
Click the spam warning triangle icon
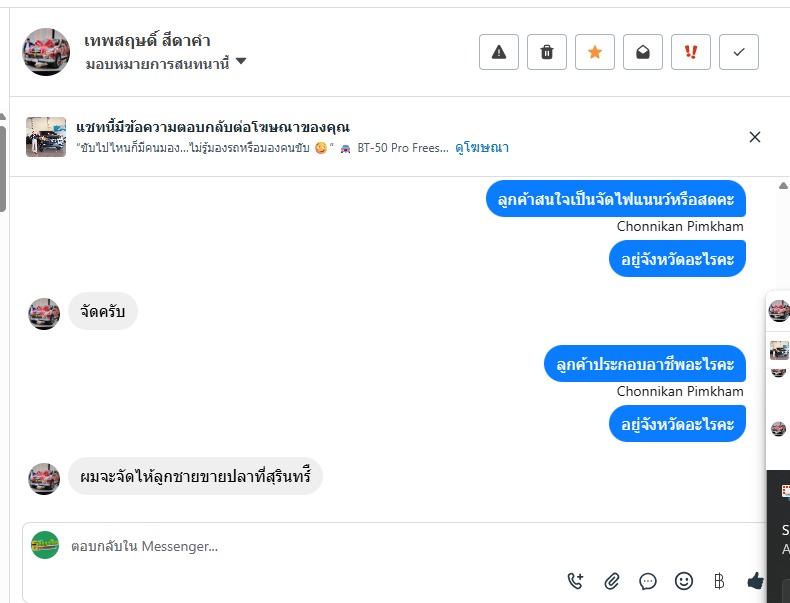499,52
